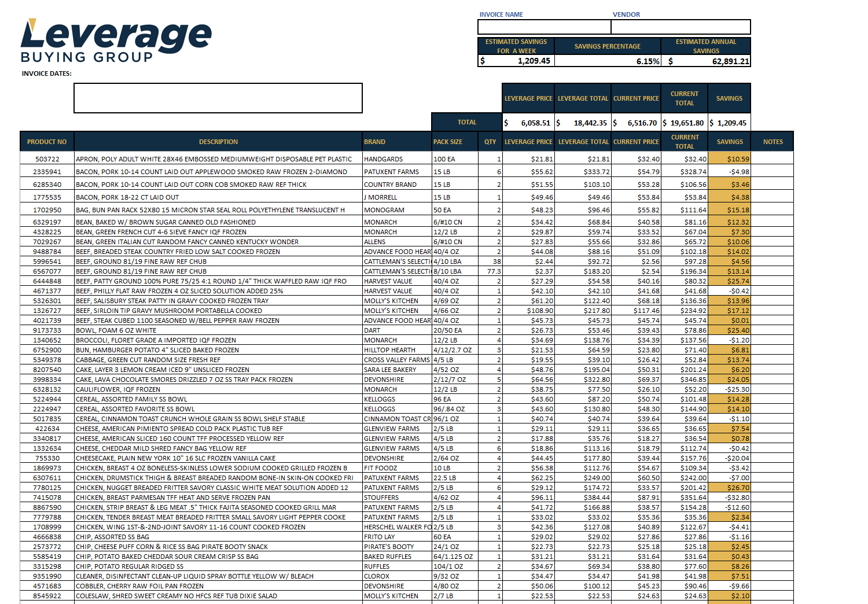868x604 pixels.
Task: Click the Leverage Buying Group logo
Action: (x=116, y=40)
